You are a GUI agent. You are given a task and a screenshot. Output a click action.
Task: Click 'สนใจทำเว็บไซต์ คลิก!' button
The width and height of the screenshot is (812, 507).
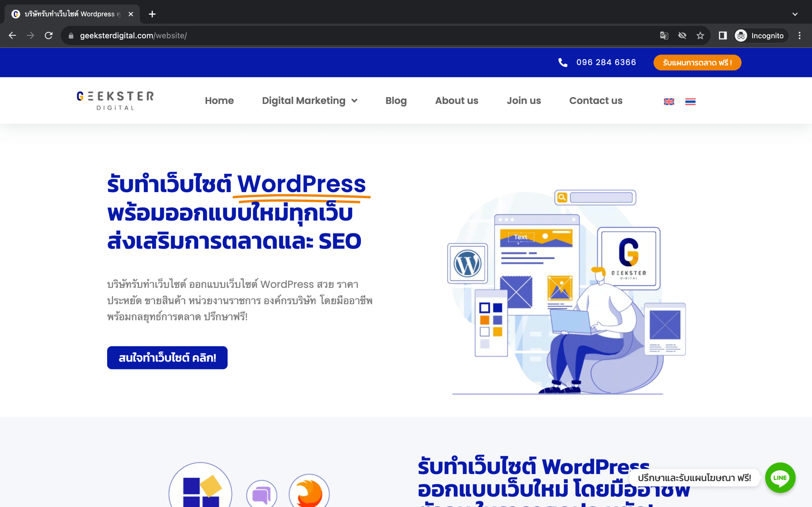167,357
